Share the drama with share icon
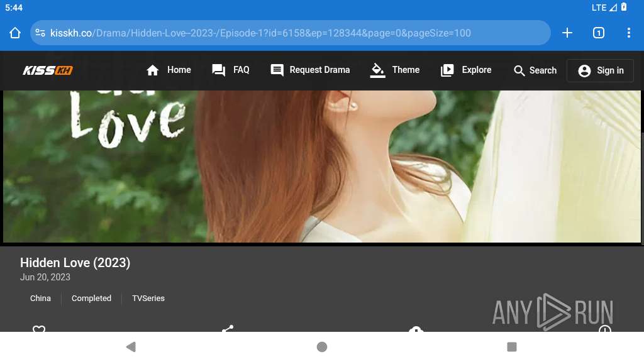Viewport: 644px width, 362px height. [x=228, y=329]
